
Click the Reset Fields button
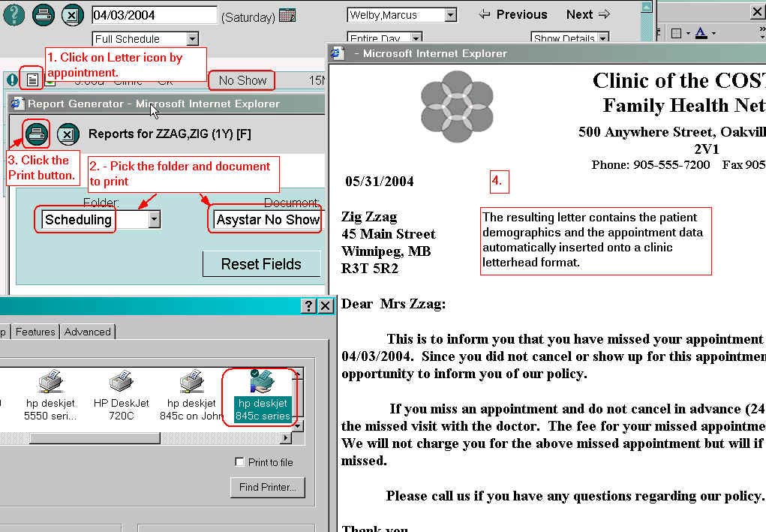(x=261, y=264)
